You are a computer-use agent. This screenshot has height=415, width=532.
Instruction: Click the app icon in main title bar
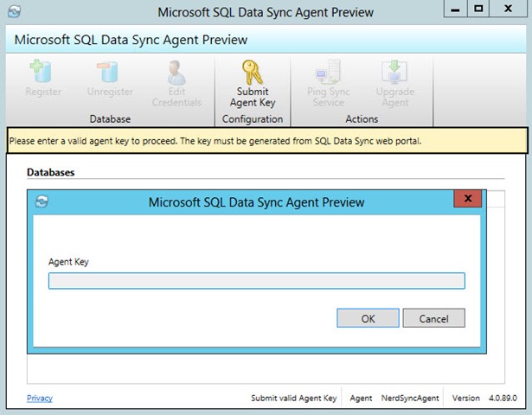(x=14, y=11)
